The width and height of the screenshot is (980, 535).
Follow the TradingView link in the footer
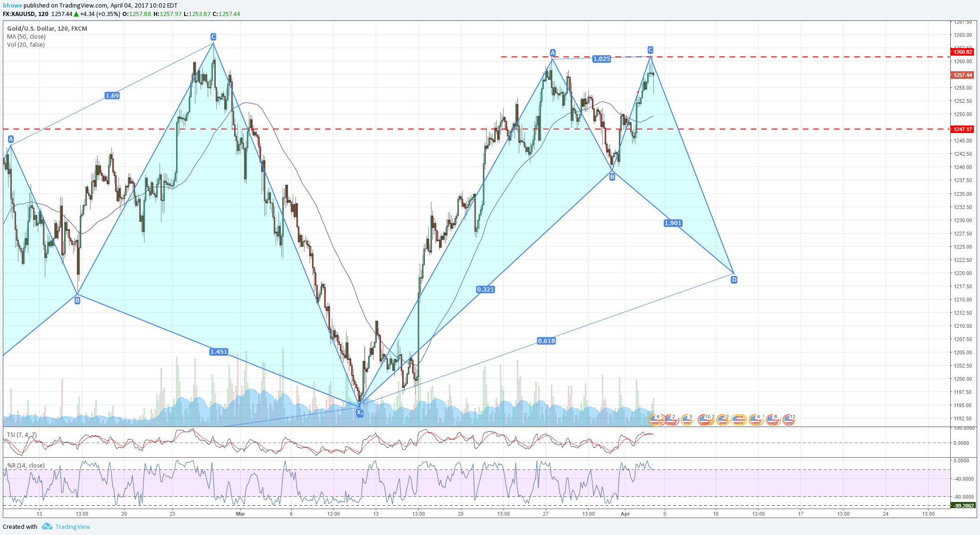pyautogui.click(x=72, y=527)
